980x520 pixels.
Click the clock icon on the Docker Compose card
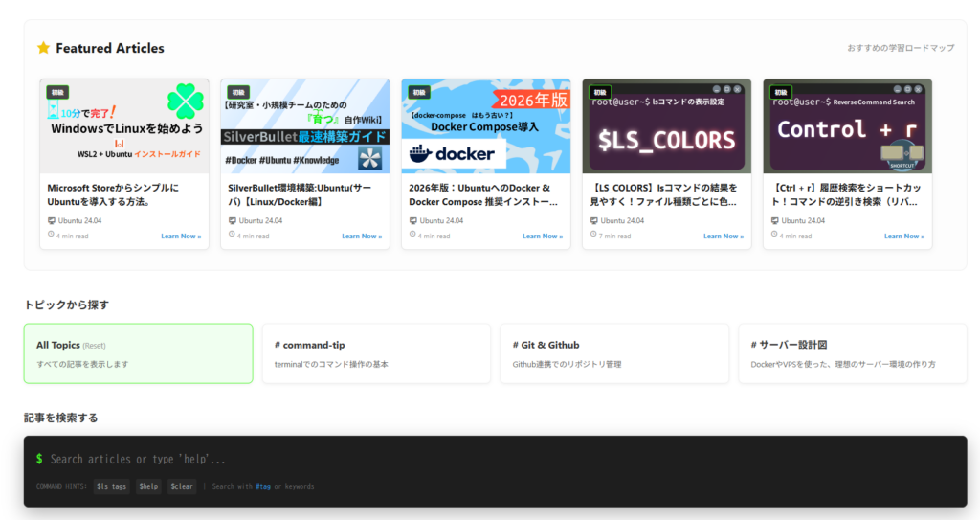click(412, 234)
